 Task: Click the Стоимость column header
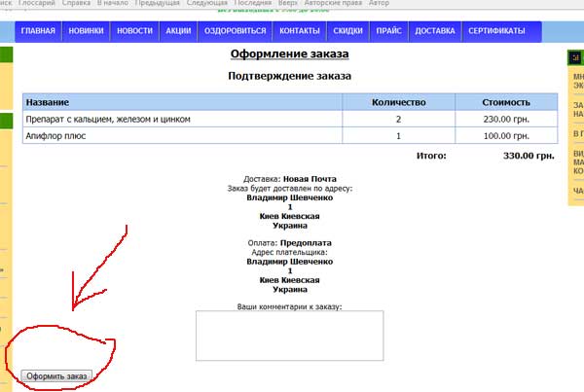coord(506,102)
